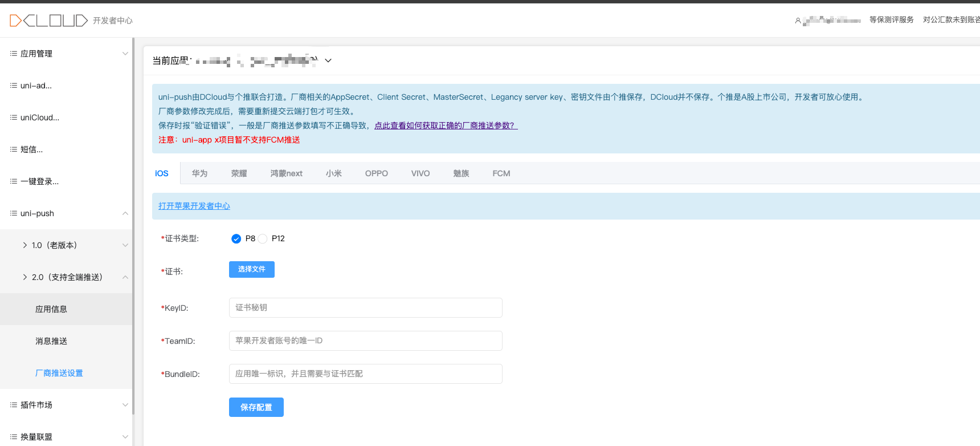Open the 当前应用 dropdown arrow

328,60
